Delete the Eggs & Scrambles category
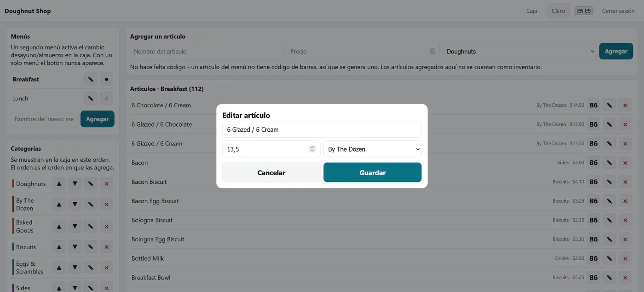 coord(107,268)
